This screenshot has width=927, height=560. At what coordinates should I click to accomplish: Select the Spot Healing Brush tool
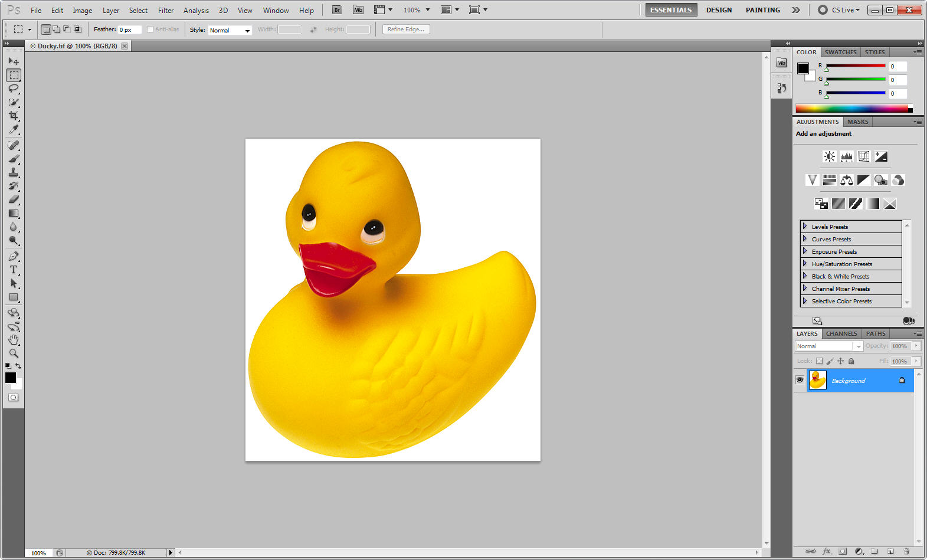[14, 145]
